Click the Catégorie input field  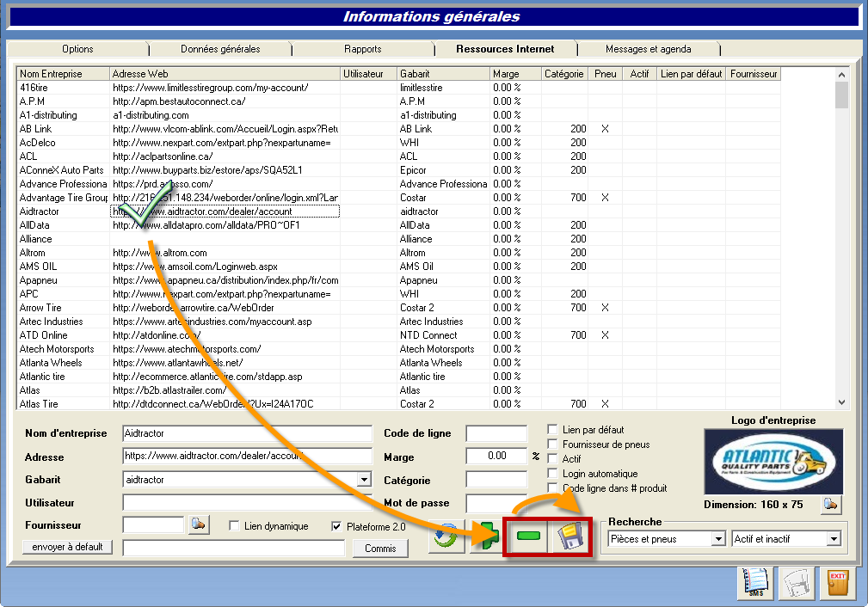[x=496, y=479]
